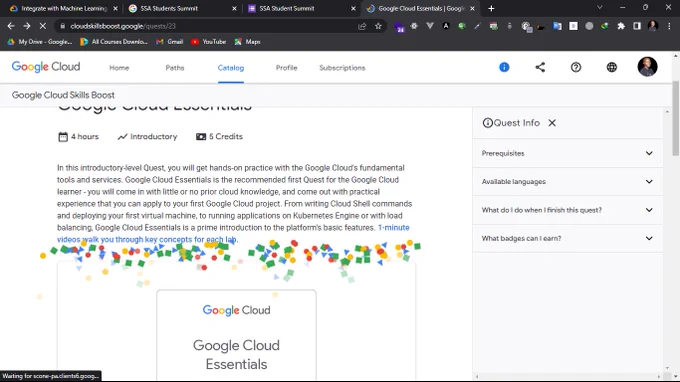Go to Profile nav item
The width and height of the screenshot is (680, 382).
click(x=287, y=68)
